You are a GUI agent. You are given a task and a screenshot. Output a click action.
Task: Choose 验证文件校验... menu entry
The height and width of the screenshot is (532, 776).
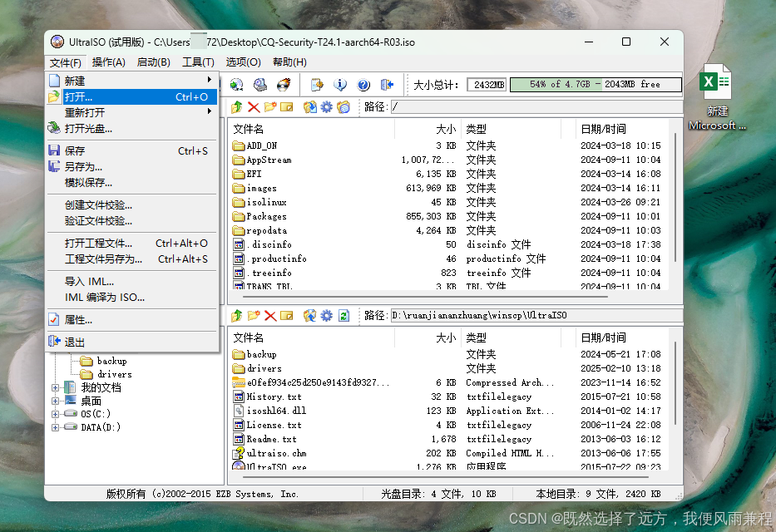(x=132, y=220)
